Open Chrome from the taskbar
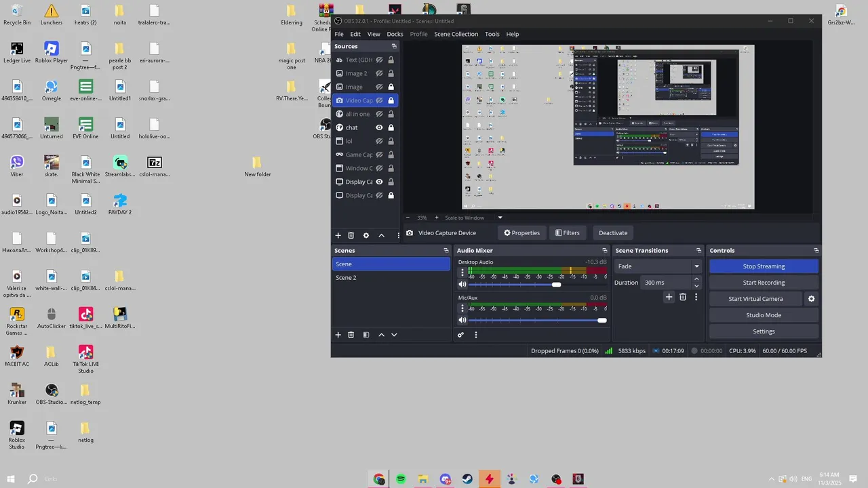868x488 pixels. [379, 479]
